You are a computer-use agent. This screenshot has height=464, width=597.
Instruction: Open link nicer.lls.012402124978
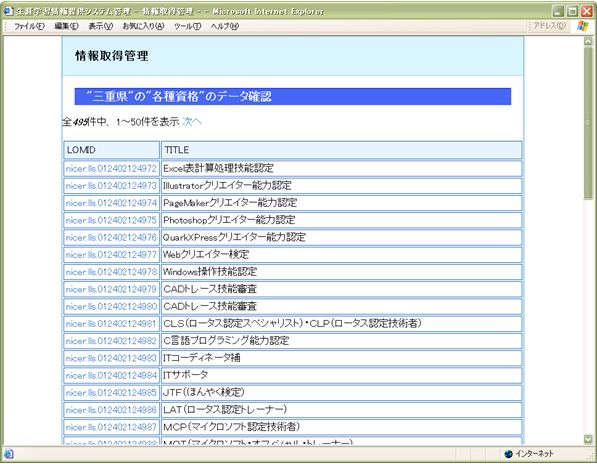click(111, 272)
